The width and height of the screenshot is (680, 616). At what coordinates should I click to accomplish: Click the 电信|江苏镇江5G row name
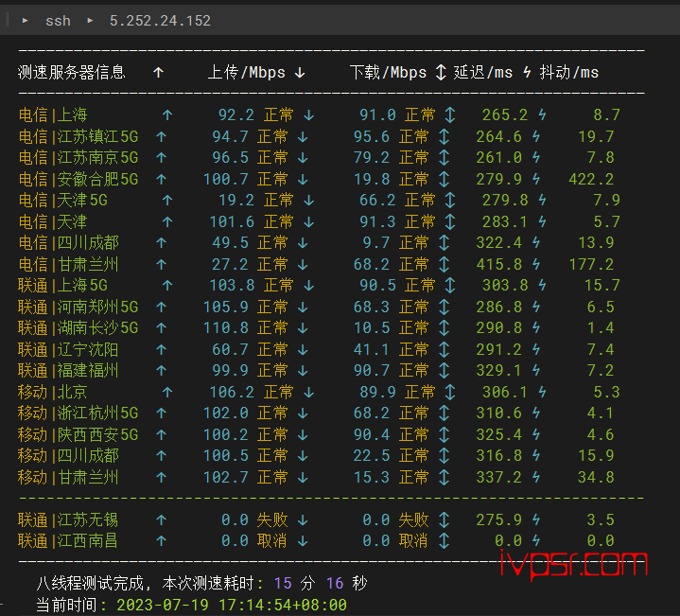click(78, 136)
